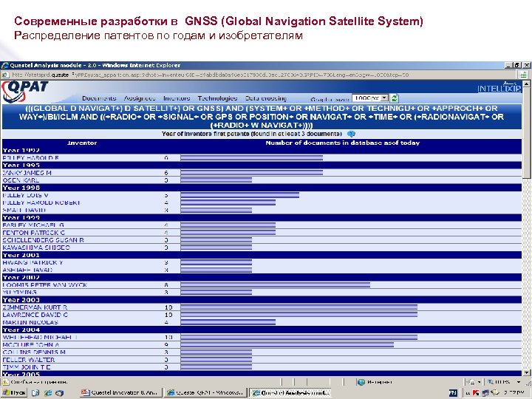Open inventor HWANG PATRICK Y link

click(x=33, y=262)
